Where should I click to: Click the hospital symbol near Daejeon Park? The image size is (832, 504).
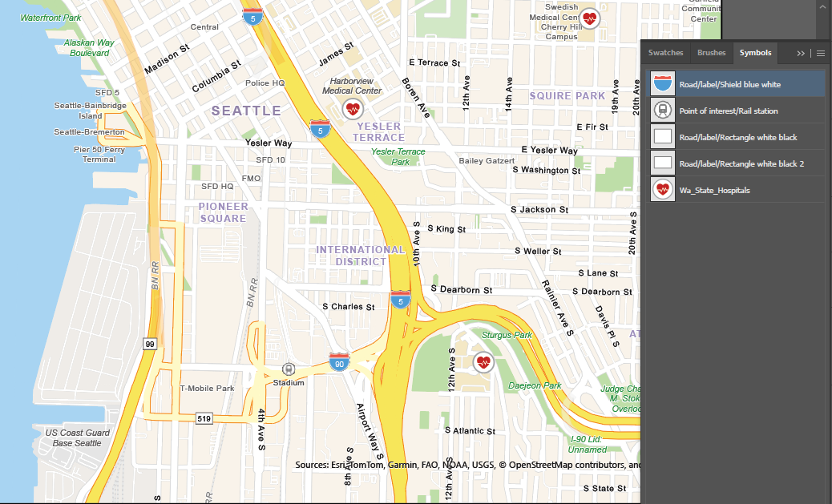click(x=483, y=362)
